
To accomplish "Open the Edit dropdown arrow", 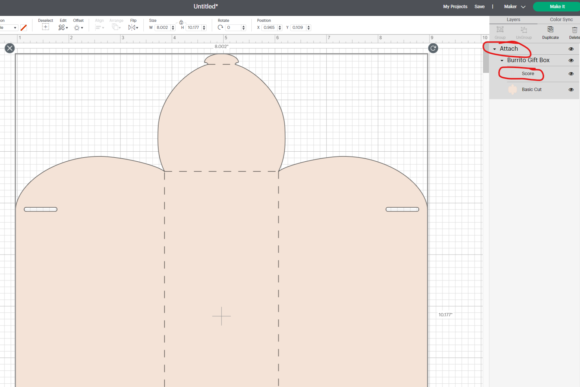I will tap(67, 28).
